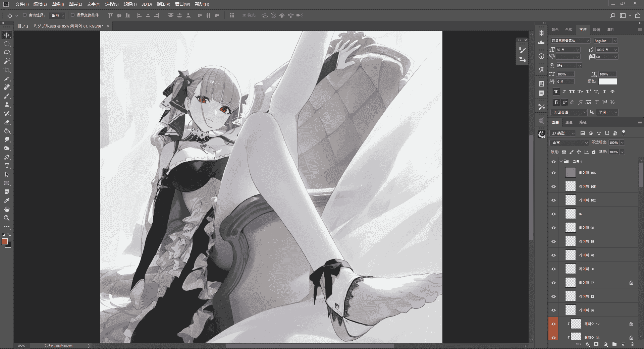Switch to the 段落 tab
Screen dimensions: 644x349
[x=597, y=30]
